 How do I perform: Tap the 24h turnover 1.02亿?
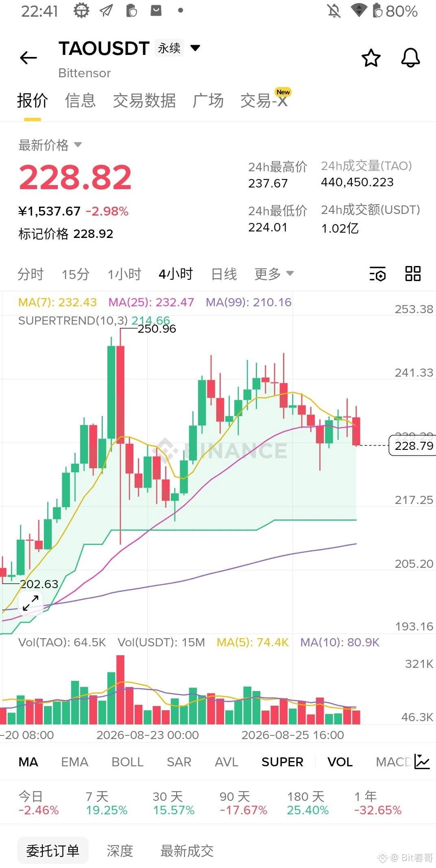click(340, 228)
